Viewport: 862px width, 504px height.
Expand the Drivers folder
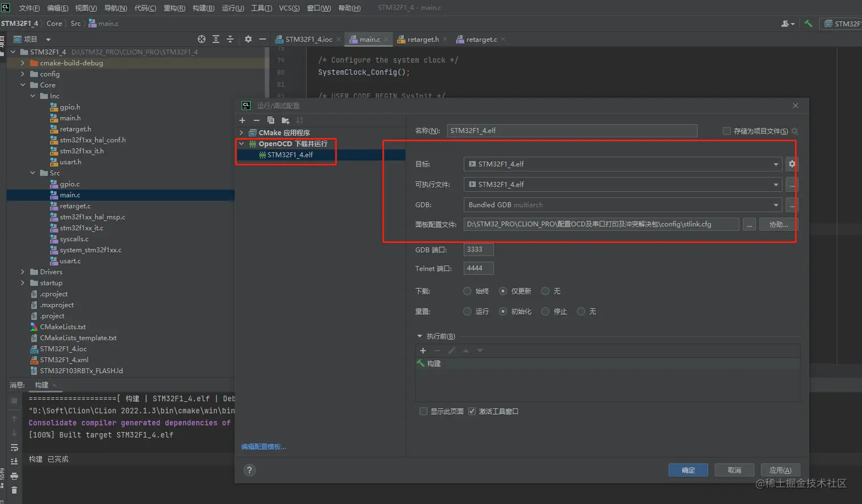point(22,272)
